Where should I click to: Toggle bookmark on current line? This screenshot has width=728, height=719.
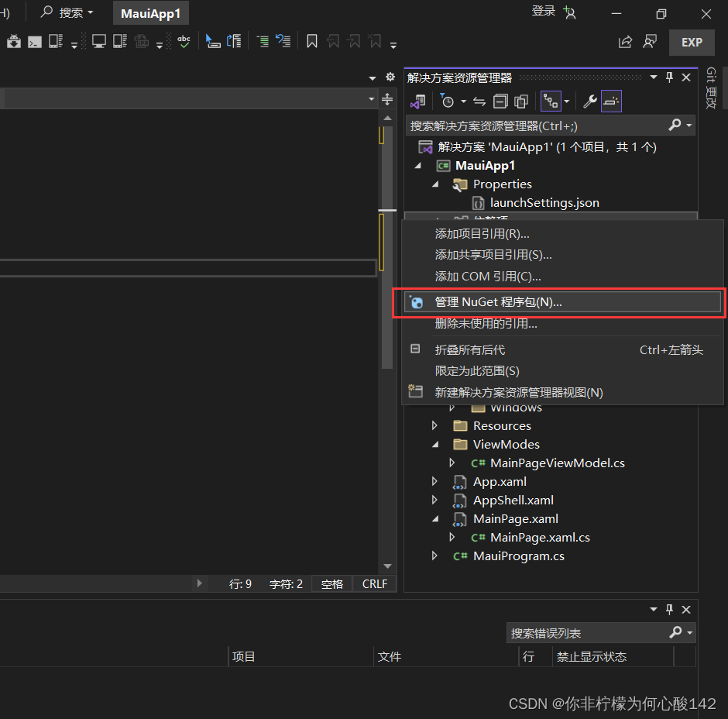pyautogui.click(x=312, y=41)
